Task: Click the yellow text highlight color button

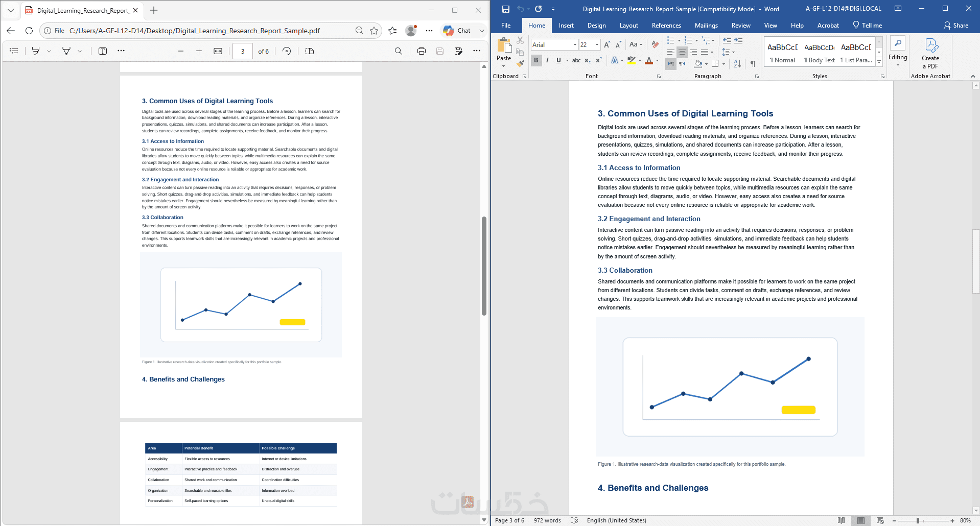Action: [632, 60]
